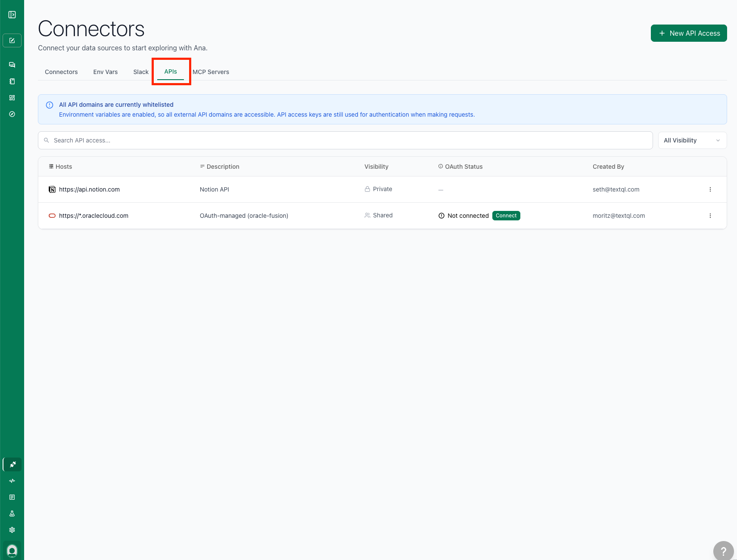
Task: Select the compass explore icon
Action: [x=12, y=114]
